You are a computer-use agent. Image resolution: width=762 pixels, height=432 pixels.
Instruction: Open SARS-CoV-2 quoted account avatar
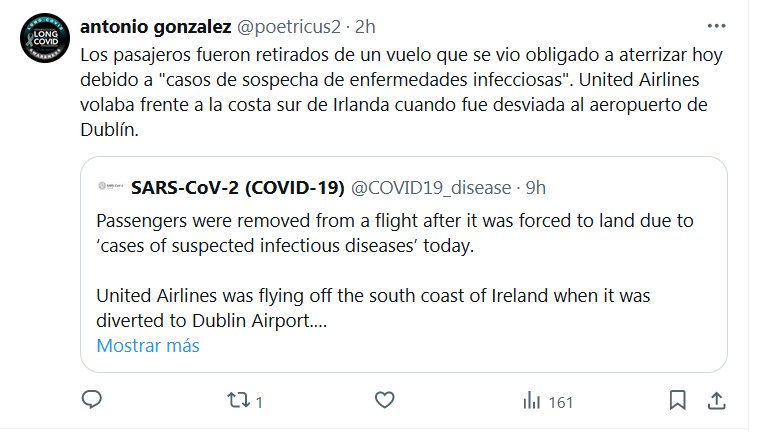tap(105, 188)
